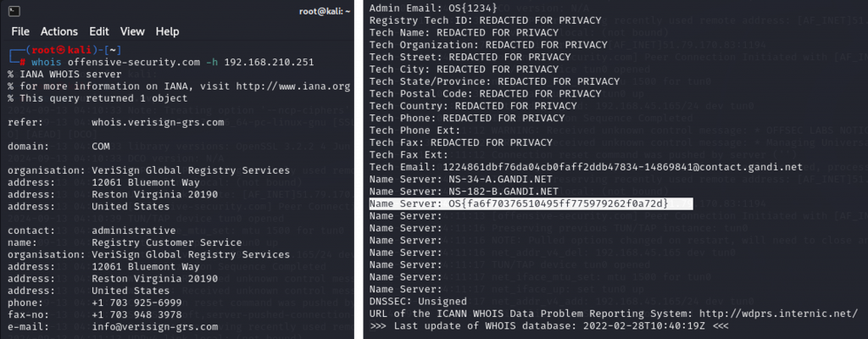Click the whois command line text
This screenshot has width=868, height=339.
pos(173,62)
